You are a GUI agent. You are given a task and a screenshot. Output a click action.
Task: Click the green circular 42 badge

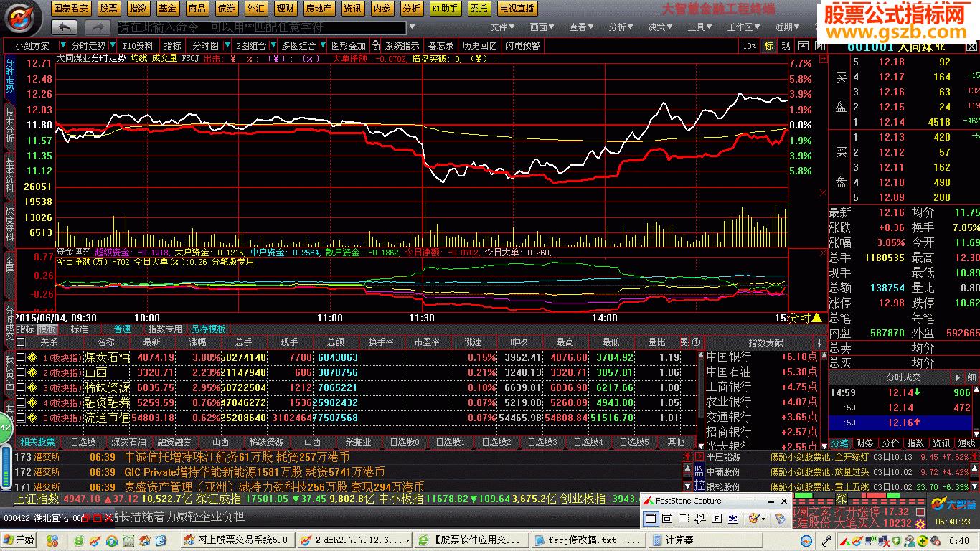tap(5, 428)
